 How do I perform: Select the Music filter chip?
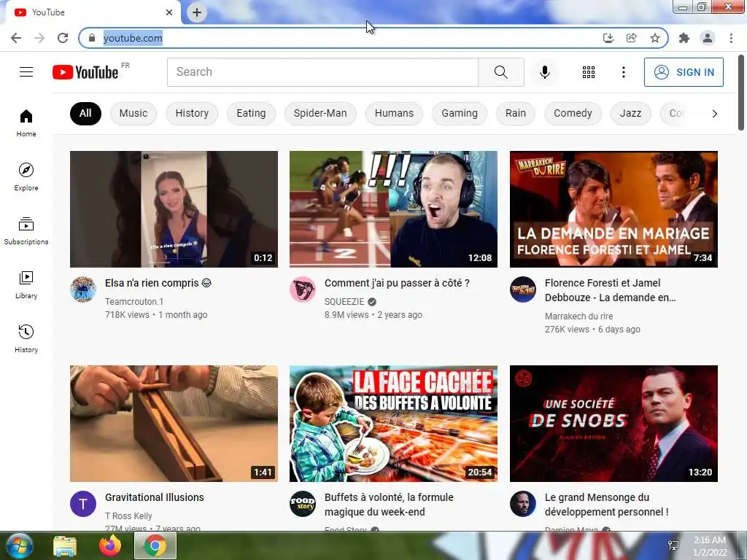[133, 113]
